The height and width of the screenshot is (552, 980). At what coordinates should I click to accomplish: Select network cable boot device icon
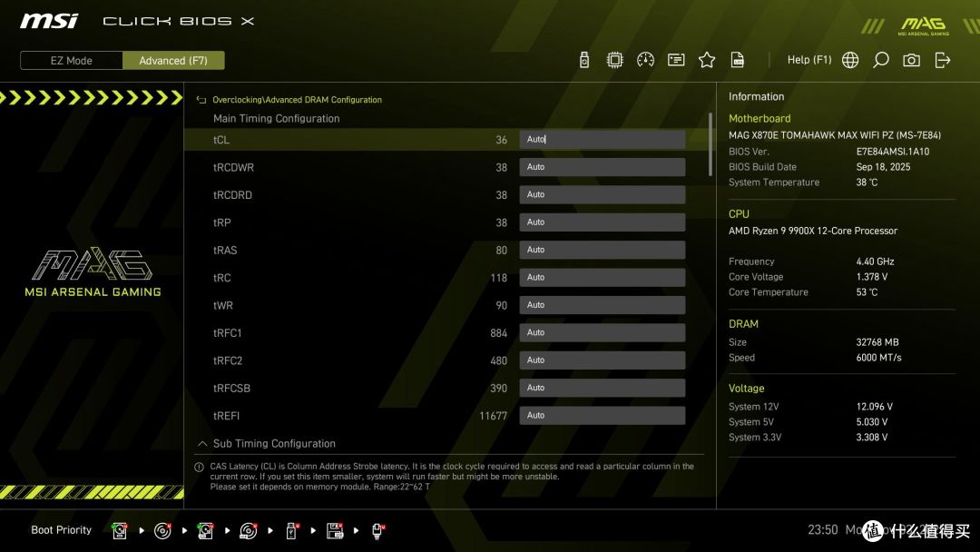[377, 531]
